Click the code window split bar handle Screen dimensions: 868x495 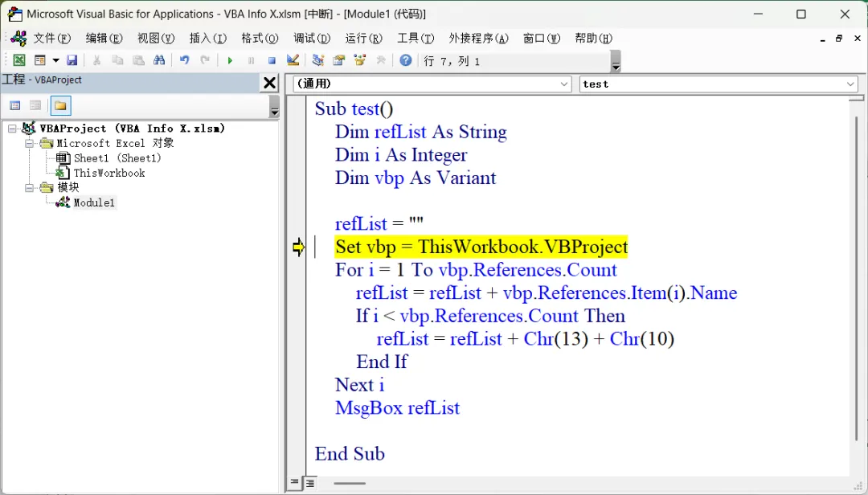[856, 99]
